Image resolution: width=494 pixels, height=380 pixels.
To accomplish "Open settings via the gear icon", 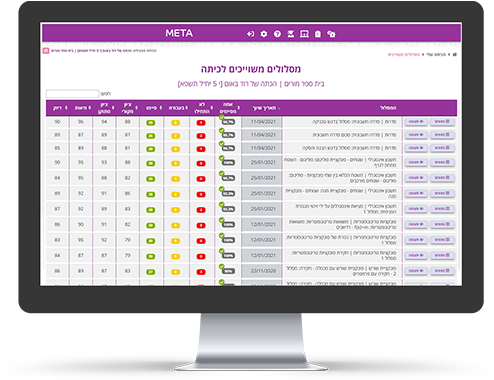I will point(264,34).
